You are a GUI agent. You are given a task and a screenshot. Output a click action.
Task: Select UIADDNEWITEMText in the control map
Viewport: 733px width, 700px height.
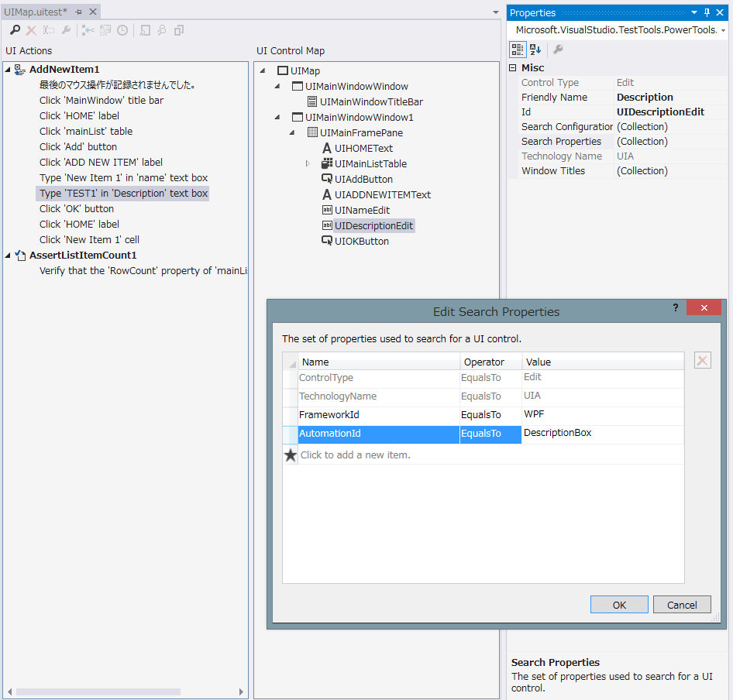pyautogui.click(x=383, y=194)
